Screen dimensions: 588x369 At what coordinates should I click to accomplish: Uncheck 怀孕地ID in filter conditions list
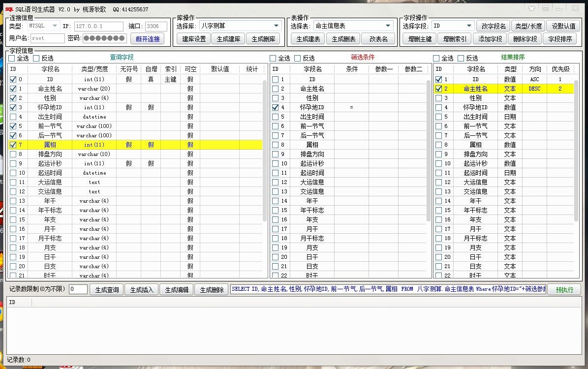pyautogui.click(x=275, y=107)
